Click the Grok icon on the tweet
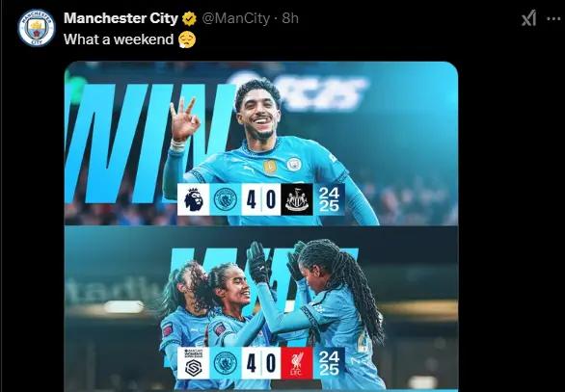Viewport: 565px width, 392px height. click(x=529, y=18)
